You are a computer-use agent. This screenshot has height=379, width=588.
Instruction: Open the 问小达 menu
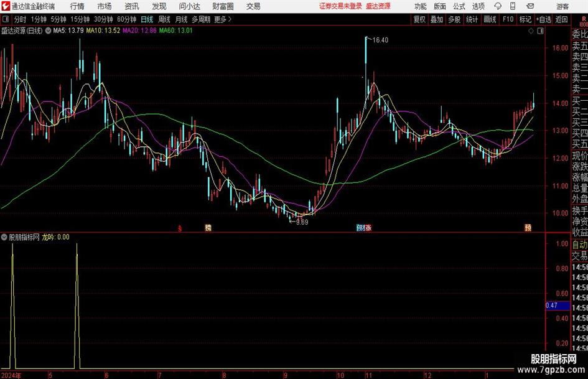(189, 6)
